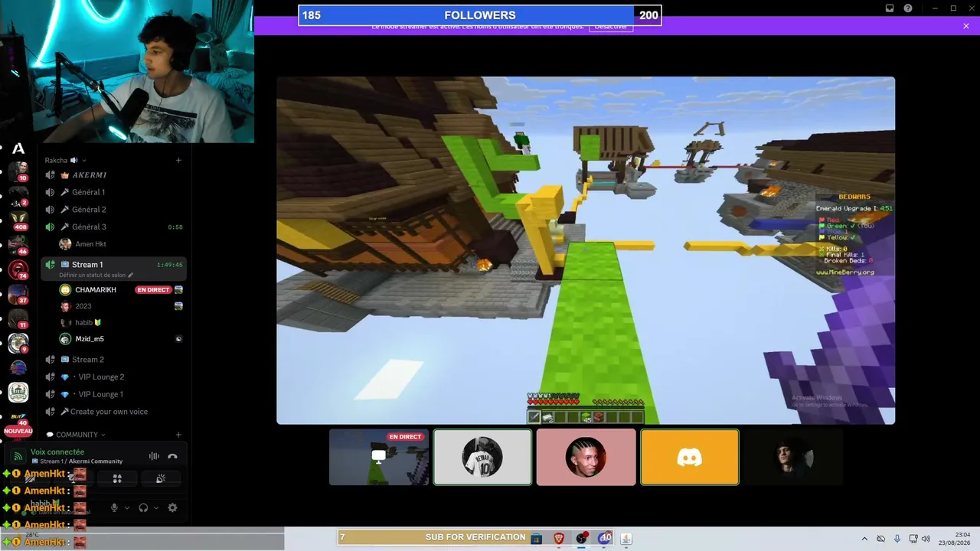The height and width of the screenshot is (551, 980).
Task: Click the EN DIRECT badge beside CHAMARIKH
Action: pos(153,290)
